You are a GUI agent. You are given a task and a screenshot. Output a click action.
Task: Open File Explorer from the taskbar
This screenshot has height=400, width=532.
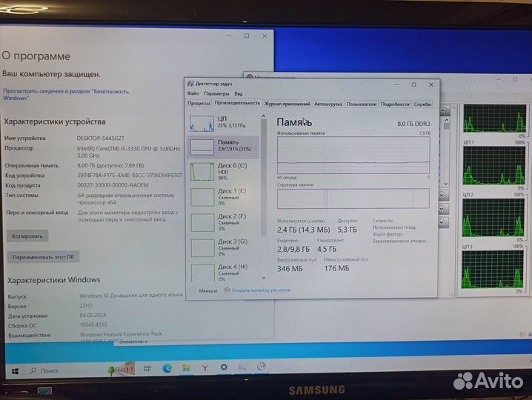(x=186, y=367)
